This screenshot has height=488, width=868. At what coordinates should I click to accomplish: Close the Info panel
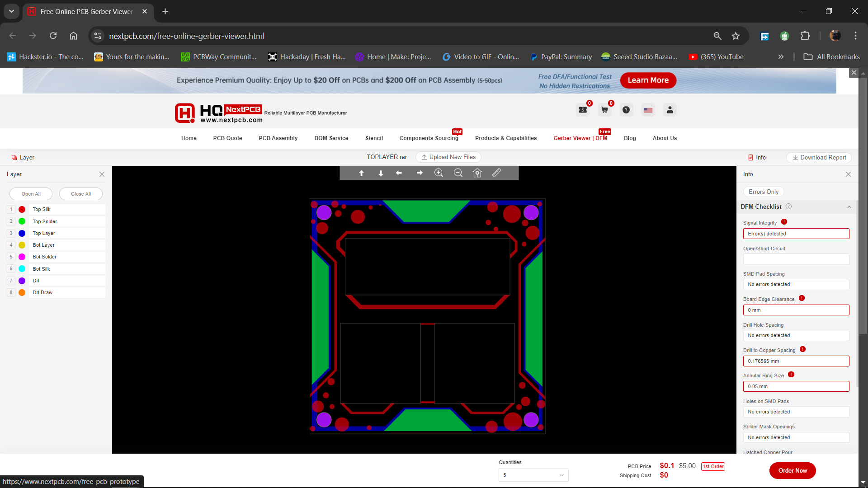pyautogui.click(x=848, y=174)
